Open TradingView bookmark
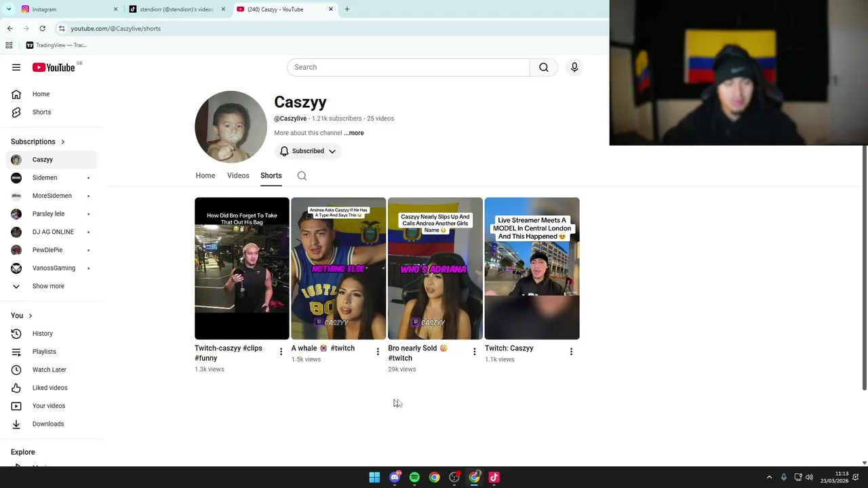868x488 pixels. (x=57, y=45)
